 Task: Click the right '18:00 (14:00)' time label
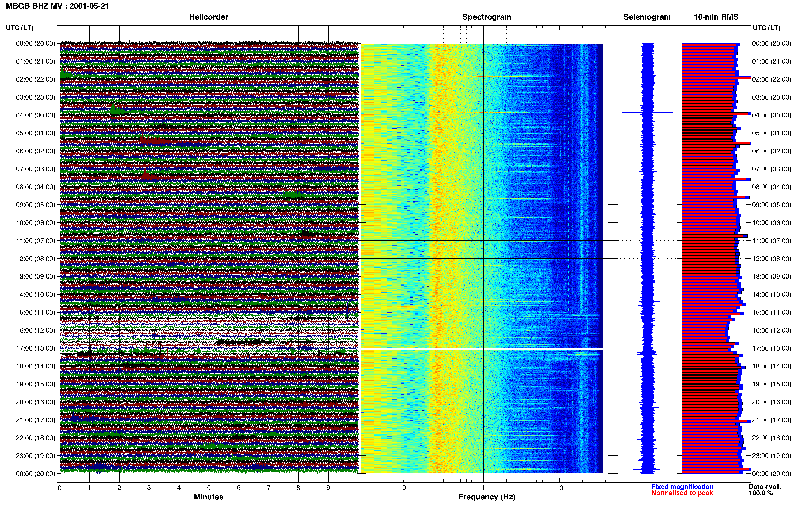click(772, 366)
